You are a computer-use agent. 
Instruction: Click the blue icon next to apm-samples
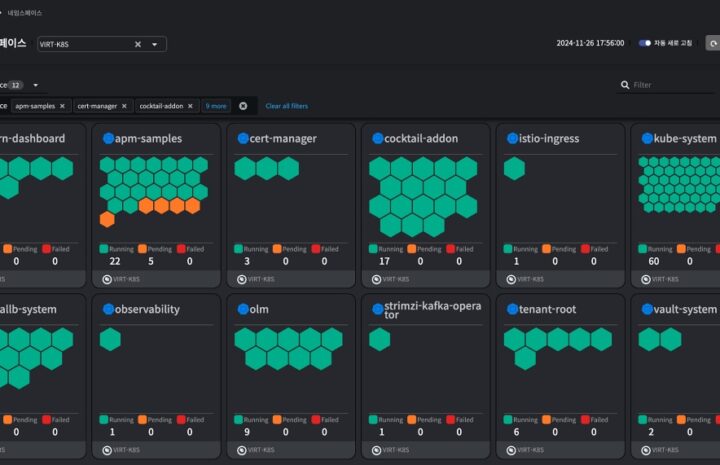(x=108, y=138)
